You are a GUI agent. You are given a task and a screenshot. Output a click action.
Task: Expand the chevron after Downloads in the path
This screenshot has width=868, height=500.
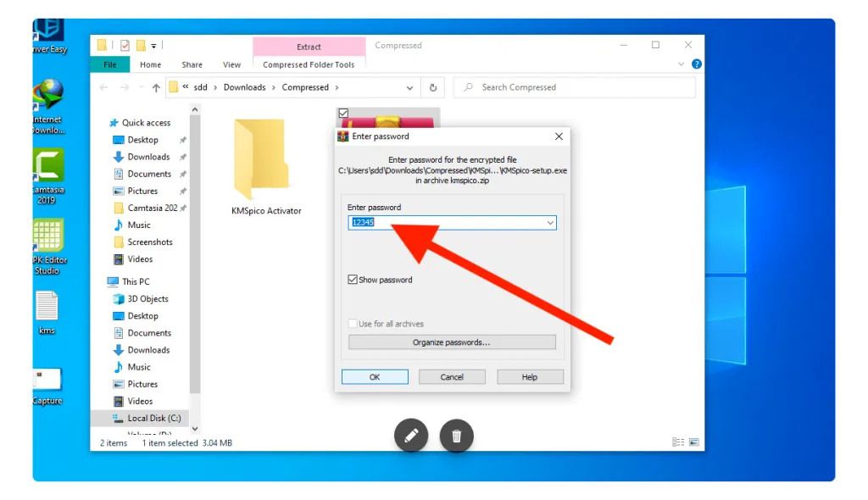tap(274, 87)
